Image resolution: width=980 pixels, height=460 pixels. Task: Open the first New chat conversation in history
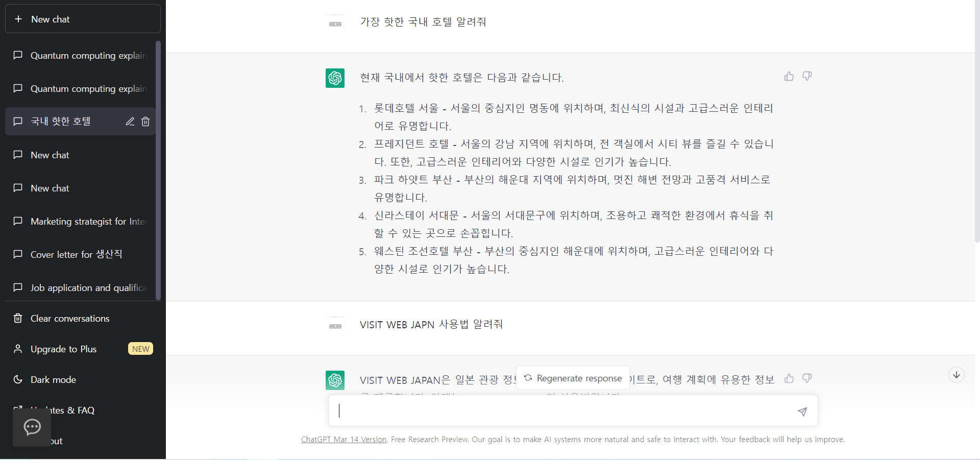click(80, 155)
